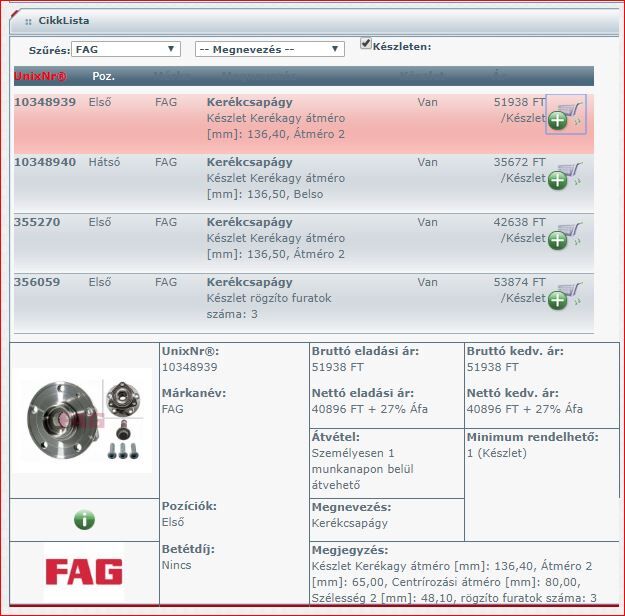Click the Megjegyzés description text
The height and width of the screenshot is (616, 625).
(454, 582)
